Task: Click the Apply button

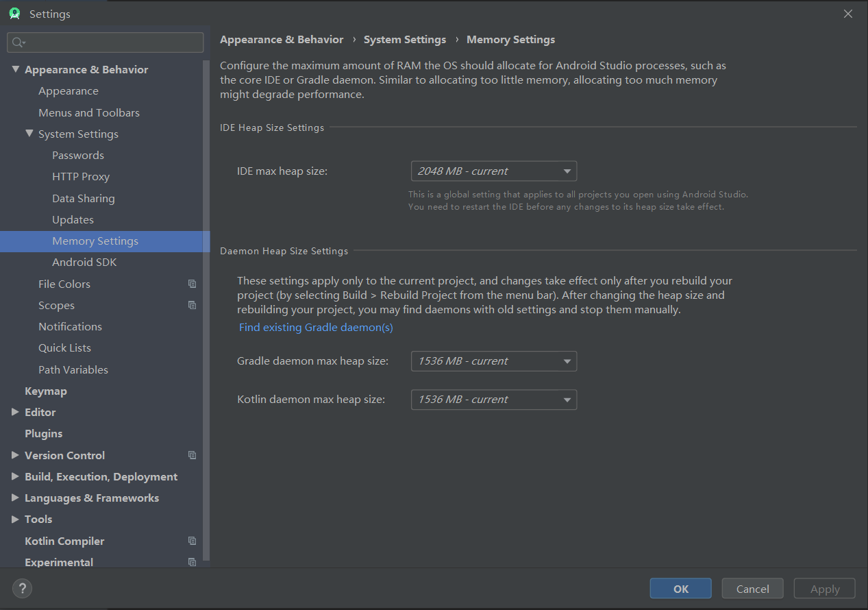Action: pos(825,589)
